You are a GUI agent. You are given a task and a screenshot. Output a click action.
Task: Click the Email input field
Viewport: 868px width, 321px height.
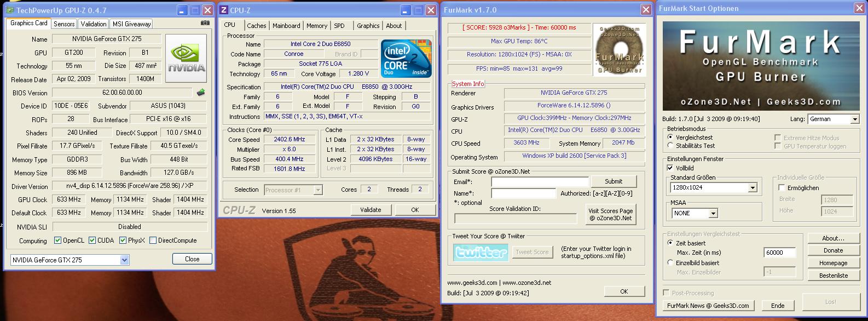tap(540, 182)
